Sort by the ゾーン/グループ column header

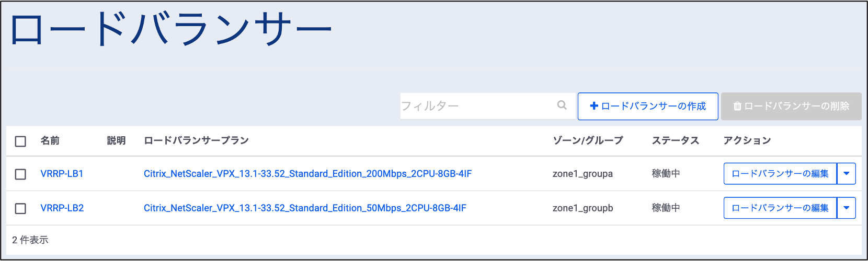(x=588, y=140)
